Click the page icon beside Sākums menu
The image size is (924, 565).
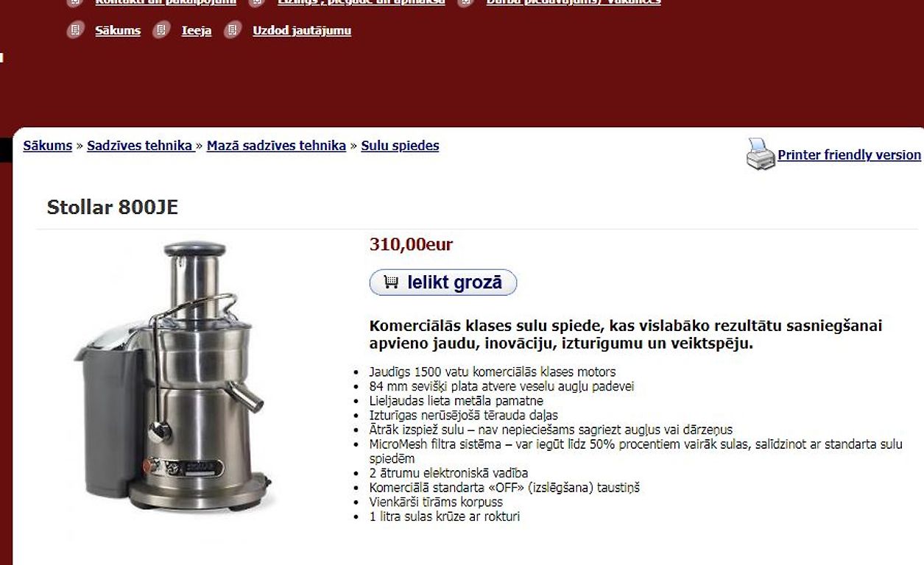(75, 30)
